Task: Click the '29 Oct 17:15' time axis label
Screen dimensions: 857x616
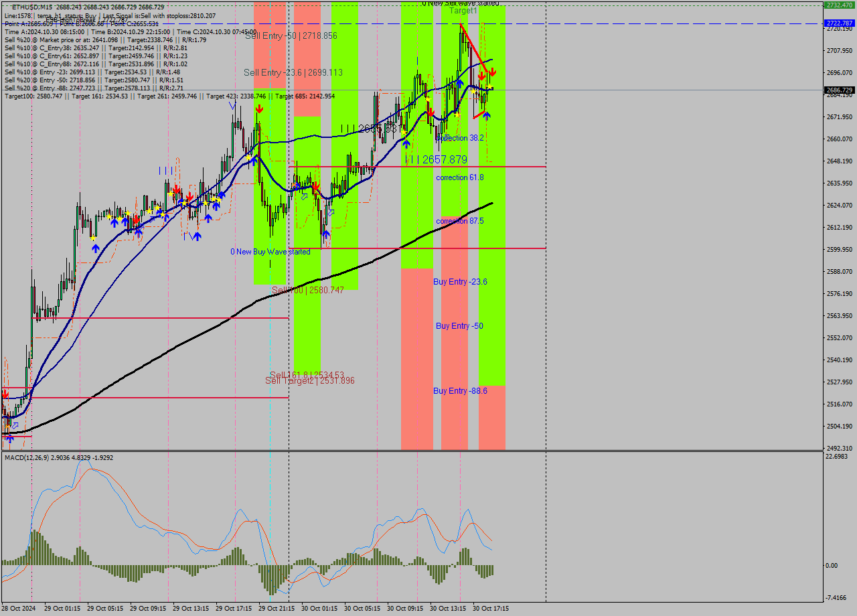Action: point(233,609)
